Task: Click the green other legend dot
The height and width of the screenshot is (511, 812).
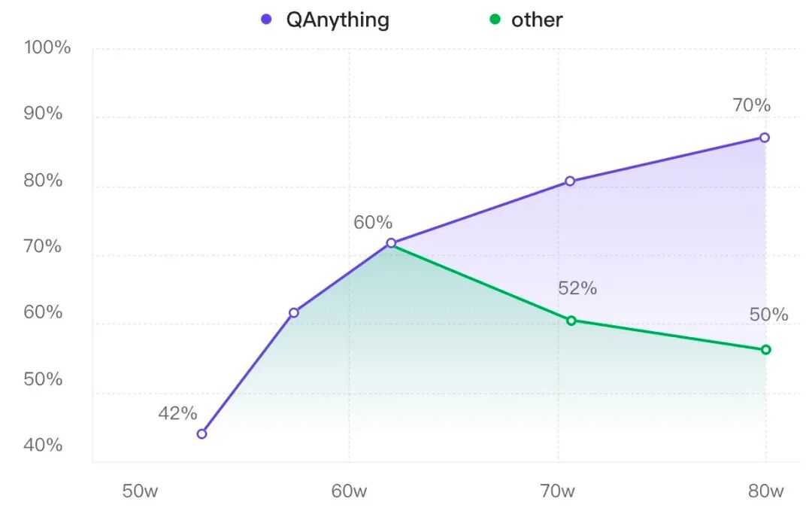Action: (495, 20)
